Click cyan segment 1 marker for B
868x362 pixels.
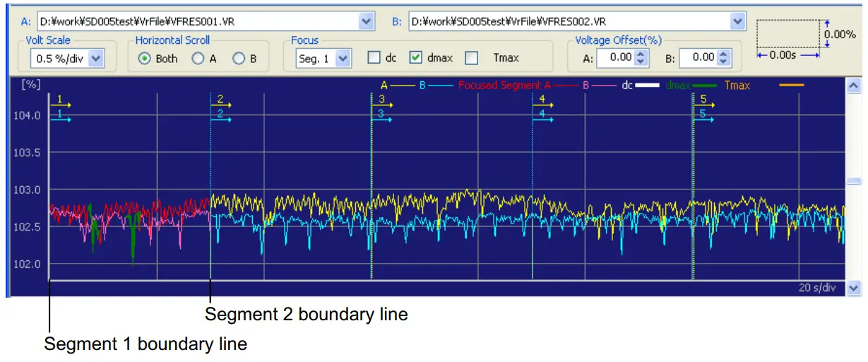pyautogui.click(x=61, y=116)
